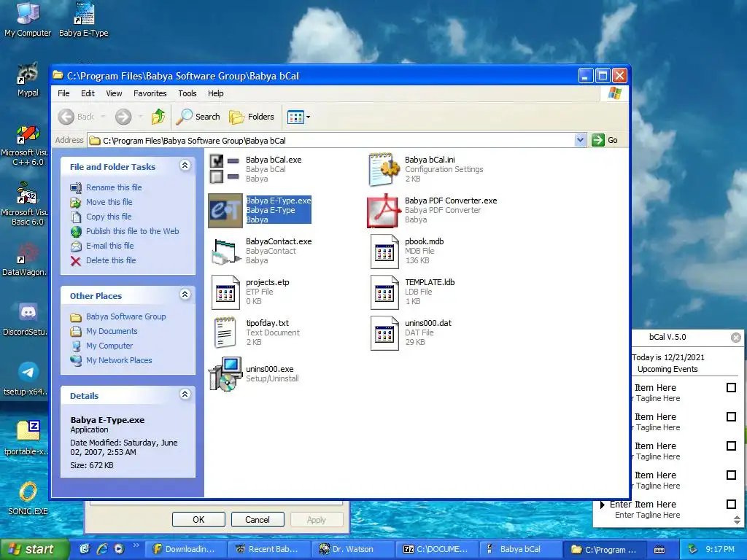Select TEMPLATE.ldb file icon

(x=384, y=292)
